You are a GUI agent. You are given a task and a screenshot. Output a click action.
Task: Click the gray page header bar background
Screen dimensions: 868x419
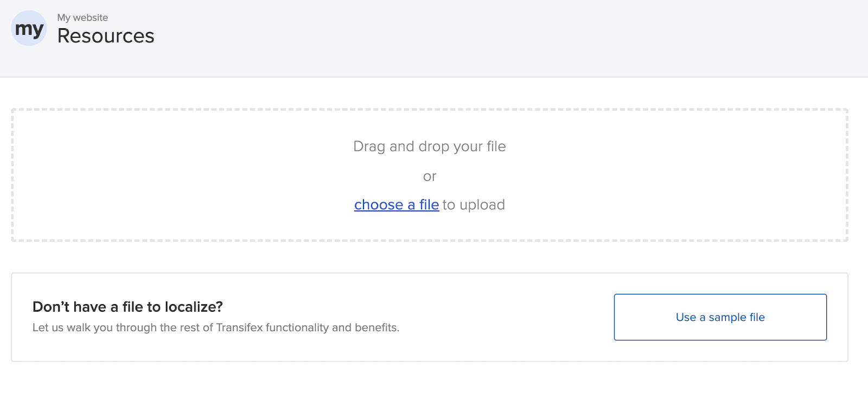pyautogui.click(x=488, y=38)
